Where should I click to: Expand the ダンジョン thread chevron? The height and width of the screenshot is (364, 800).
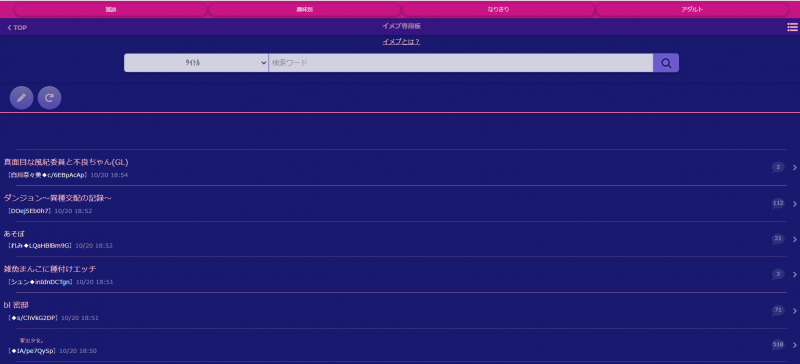point(794,204)
